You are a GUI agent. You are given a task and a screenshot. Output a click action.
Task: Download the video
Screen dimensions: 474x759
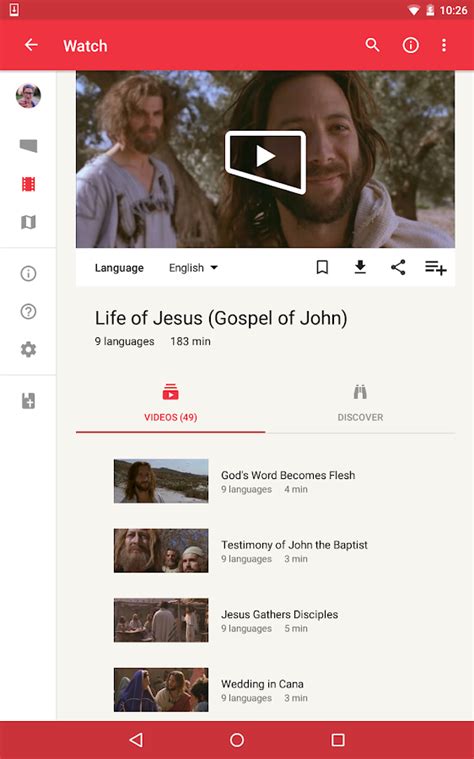coord(360,267)
